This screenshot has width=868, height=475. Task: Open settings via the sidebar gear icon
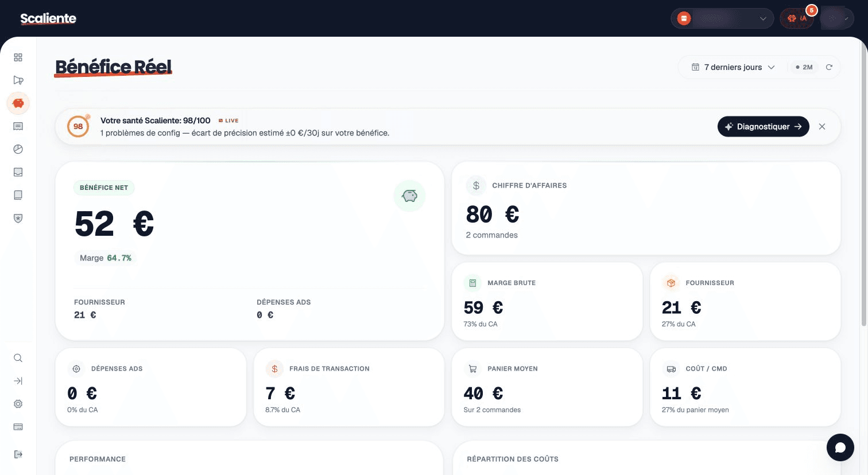[18, 404]
